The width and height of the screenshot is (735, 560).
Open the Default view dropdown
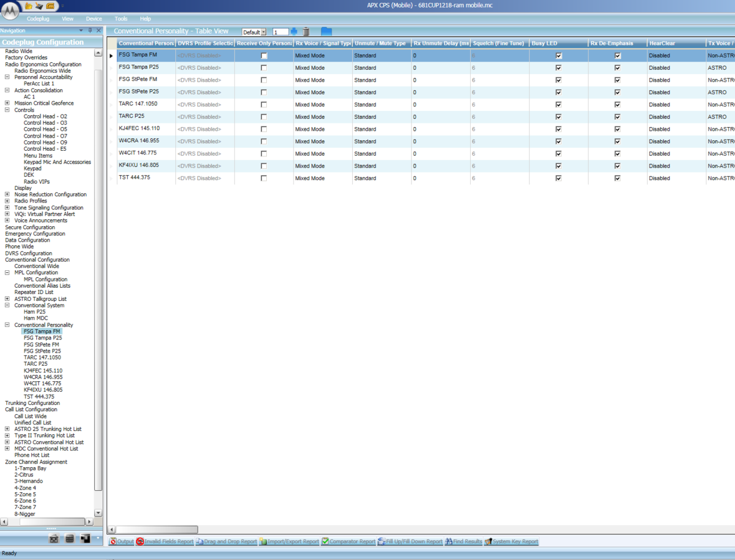coord(263,32)
